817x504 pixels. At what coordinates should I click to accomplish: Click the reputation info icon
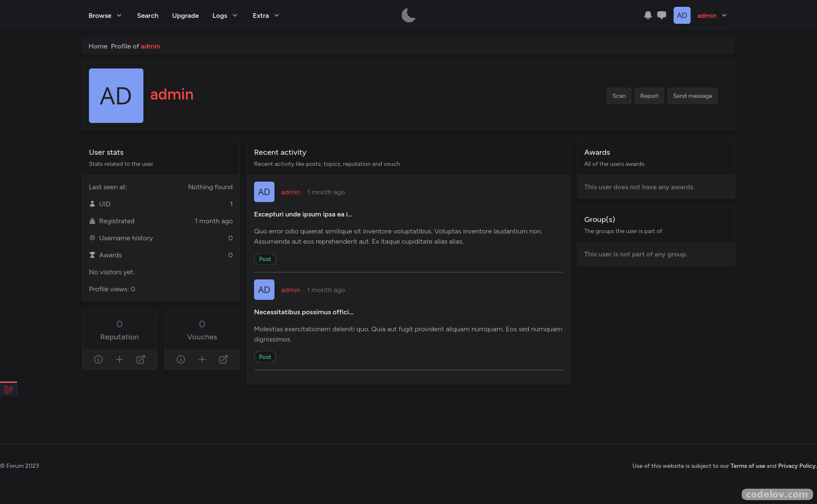(98, 359)
